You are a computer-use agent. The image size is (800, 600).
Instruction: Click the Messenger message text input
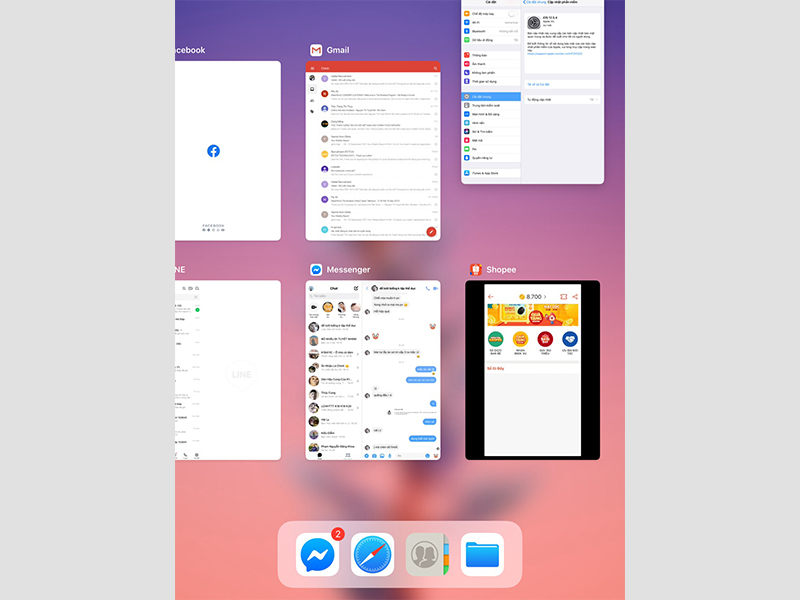pyautogui.click(x=409, y=456)
